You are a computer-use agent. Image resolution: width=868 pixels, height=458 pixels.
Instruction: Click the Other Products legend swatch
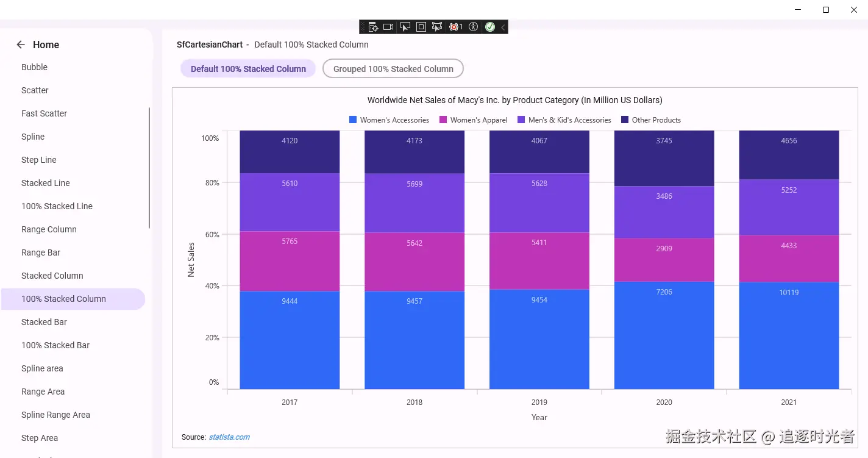coord(625,120)
